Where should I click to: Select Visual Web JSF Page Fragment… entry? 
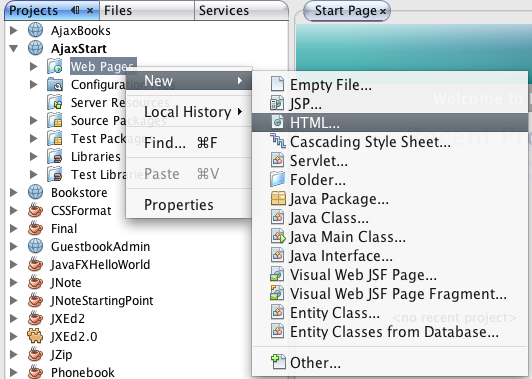(x=390, y=293)
